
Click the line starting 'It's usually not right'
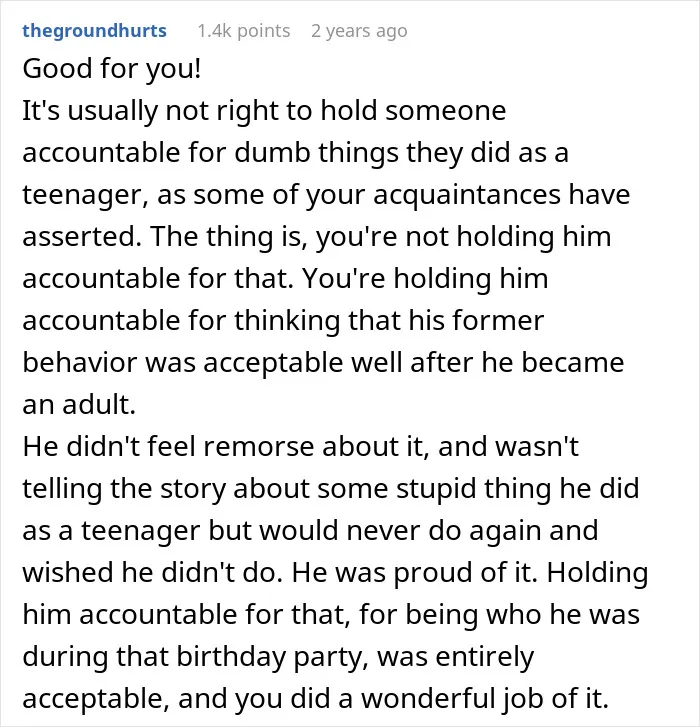click(264, 110)
